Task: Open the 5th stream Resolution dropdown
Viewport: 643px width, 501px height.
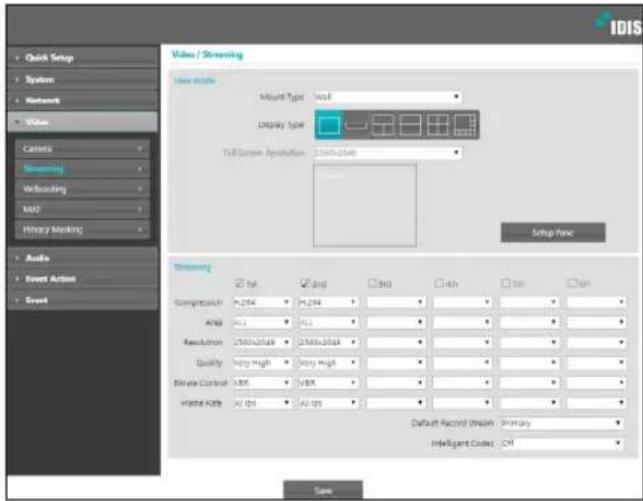Action: click(x=529, y=342)
